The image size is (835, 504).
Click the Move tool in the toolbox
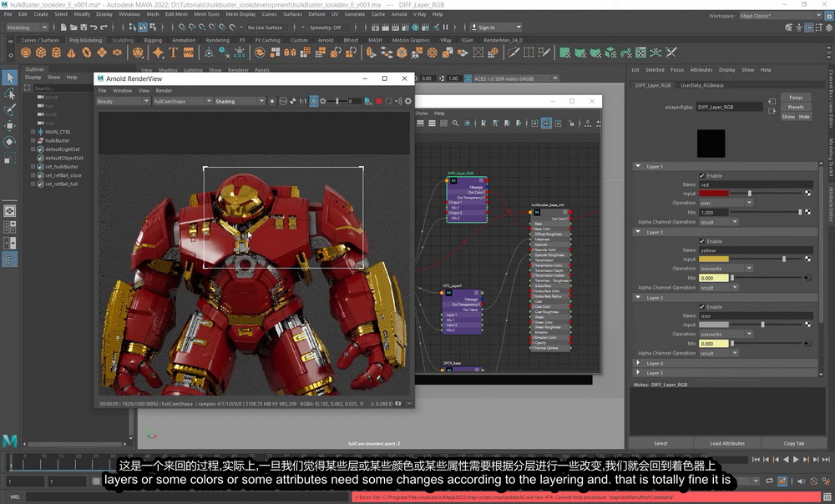tap(9, 126)
